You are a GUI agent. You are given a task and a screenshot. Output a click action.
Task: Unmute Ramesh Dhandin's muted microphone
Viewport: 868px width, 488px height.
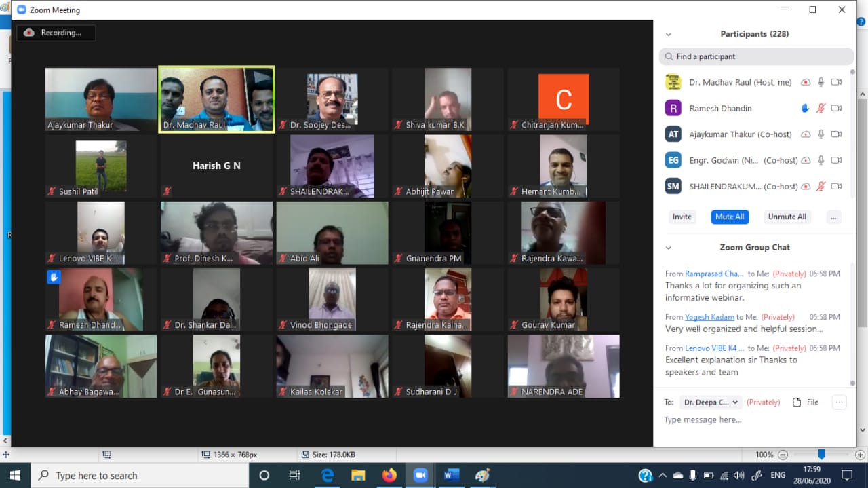[821, 108]
